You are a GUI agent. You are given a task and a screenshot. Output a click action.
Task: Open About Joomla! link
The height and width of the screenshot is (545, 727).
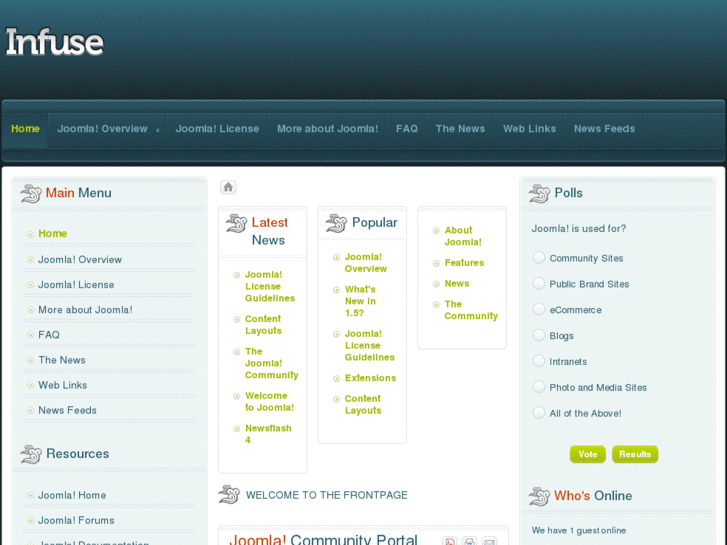click(463, 236)
